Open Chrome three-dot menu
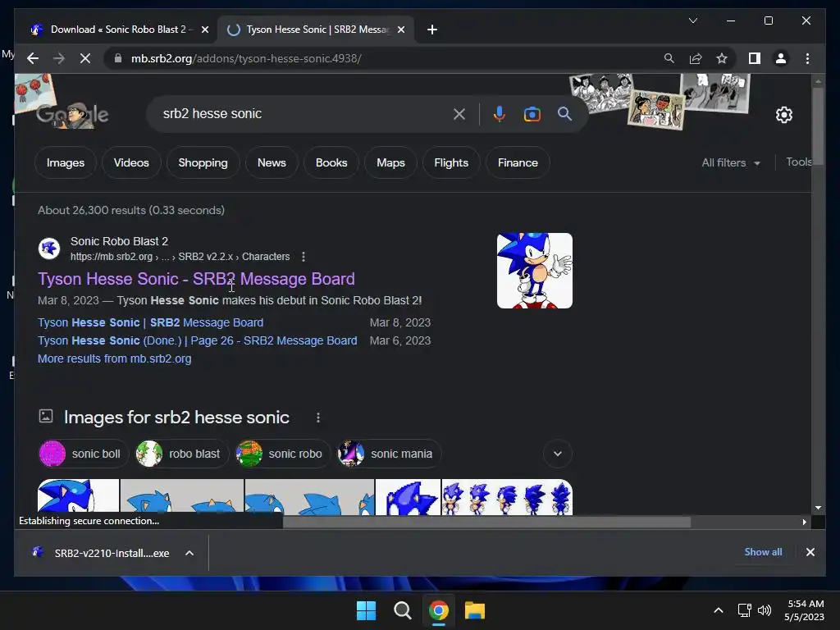The image size is (840, 630). [808, 58]
